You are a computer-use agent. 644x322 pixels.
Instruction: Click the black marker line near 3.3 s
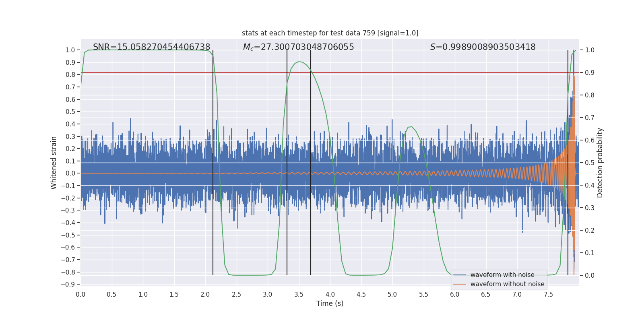click(287, 163)
